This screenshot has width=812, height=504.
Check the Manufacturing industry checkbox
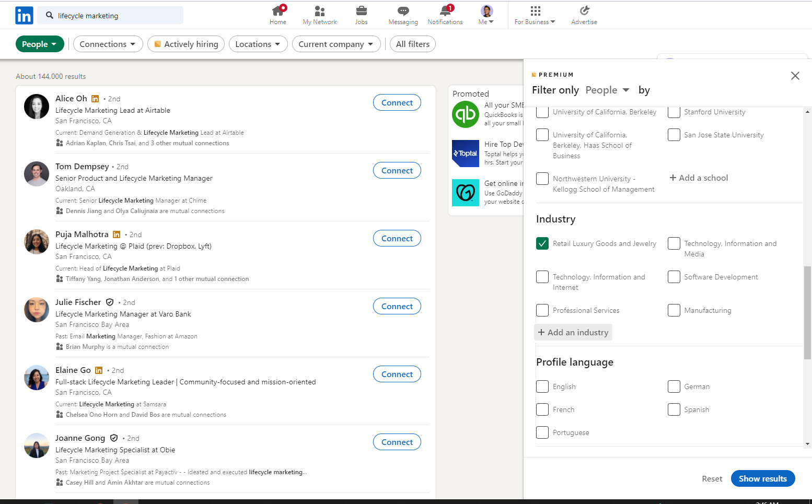point(674,310)
